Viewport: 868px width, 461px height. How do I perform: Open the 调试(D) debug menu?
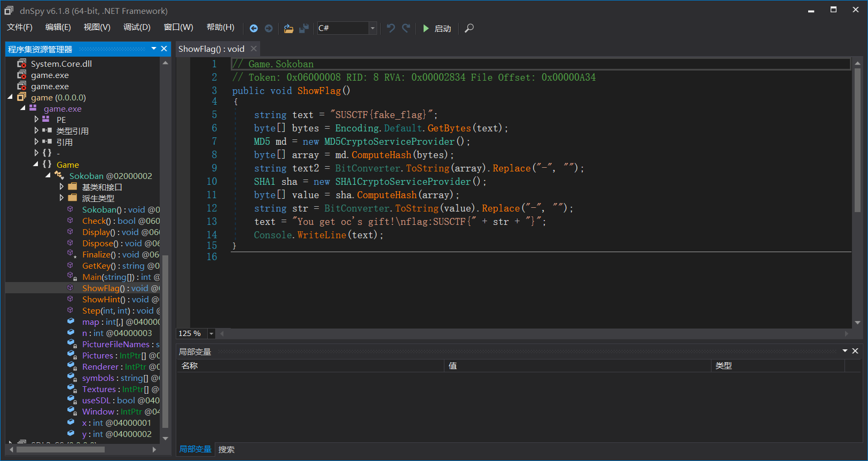(137, 27)
